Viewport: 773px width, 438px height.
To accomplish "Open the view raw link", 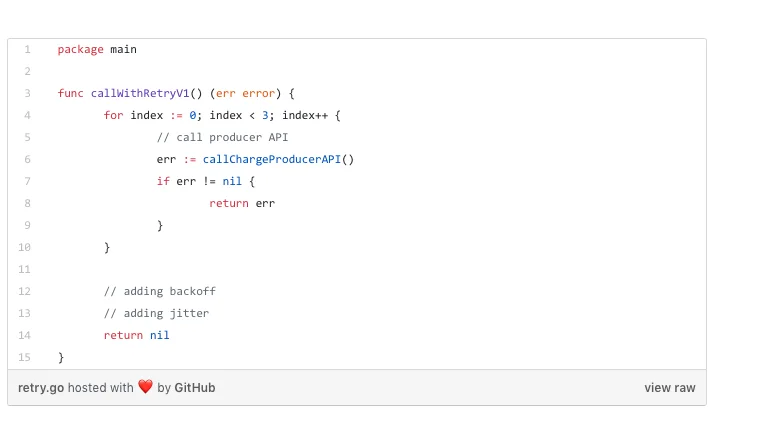I will [x=669, y=387].
